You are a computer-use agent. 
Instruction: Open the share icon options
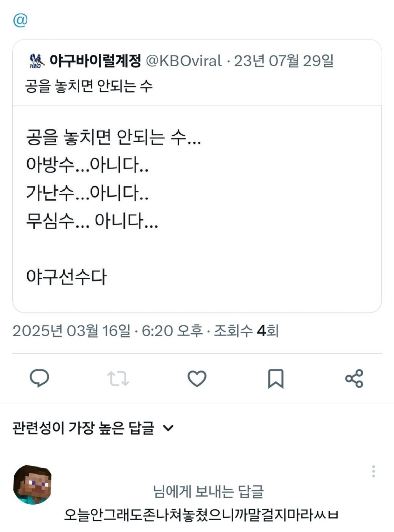point(354,378)
